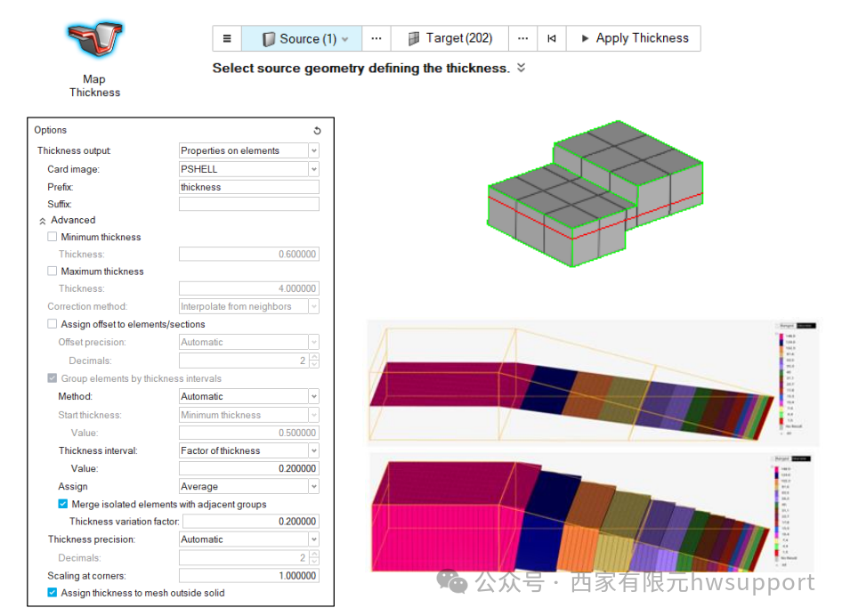Click the Map Thickness tool icon

(95, 39)
